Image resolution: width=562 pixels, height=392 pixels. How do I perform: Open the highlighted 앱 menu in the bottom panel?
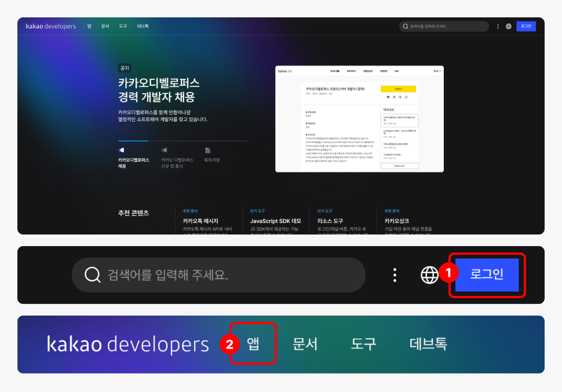point(253,344)
